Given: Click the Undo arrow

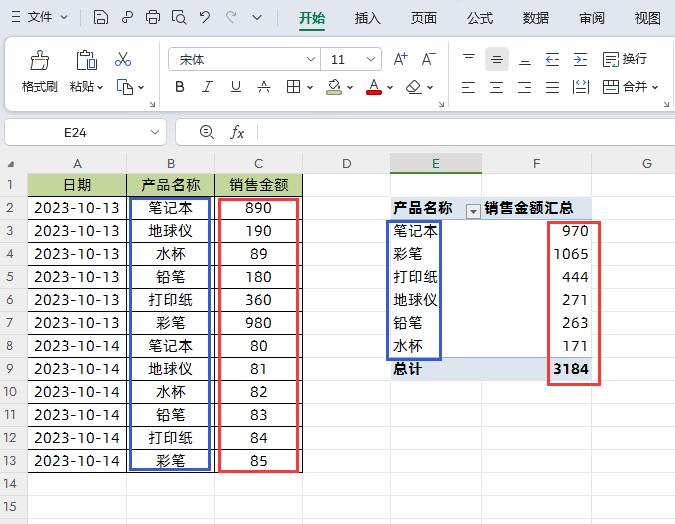Looking at the screenshot, I should 205,18.
